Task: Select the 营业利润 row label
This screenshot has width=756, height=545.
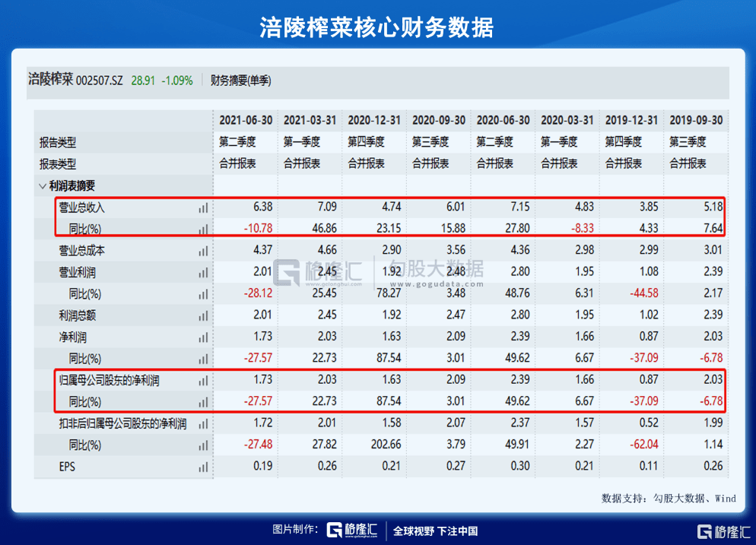Action: tap(77, 272)
